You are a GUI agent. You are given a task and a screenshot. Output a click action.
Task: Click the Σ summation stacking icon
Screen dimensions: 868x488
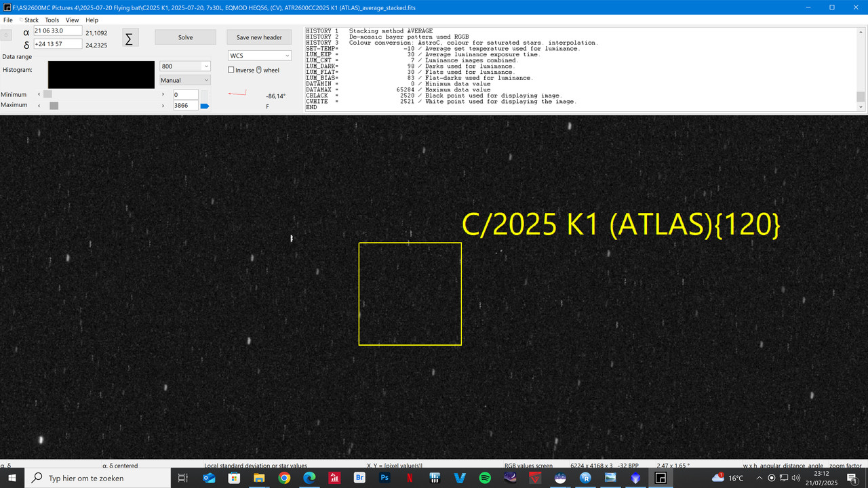[x=129, y=39]
